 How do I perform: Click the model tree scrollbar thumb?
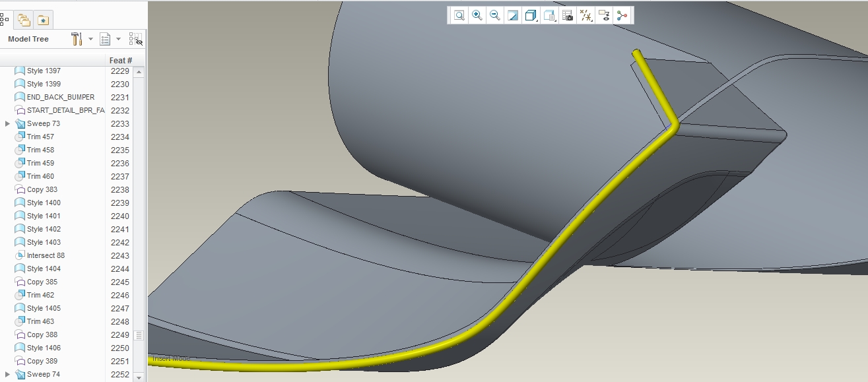pyautogui.click(x=139, y=335)
